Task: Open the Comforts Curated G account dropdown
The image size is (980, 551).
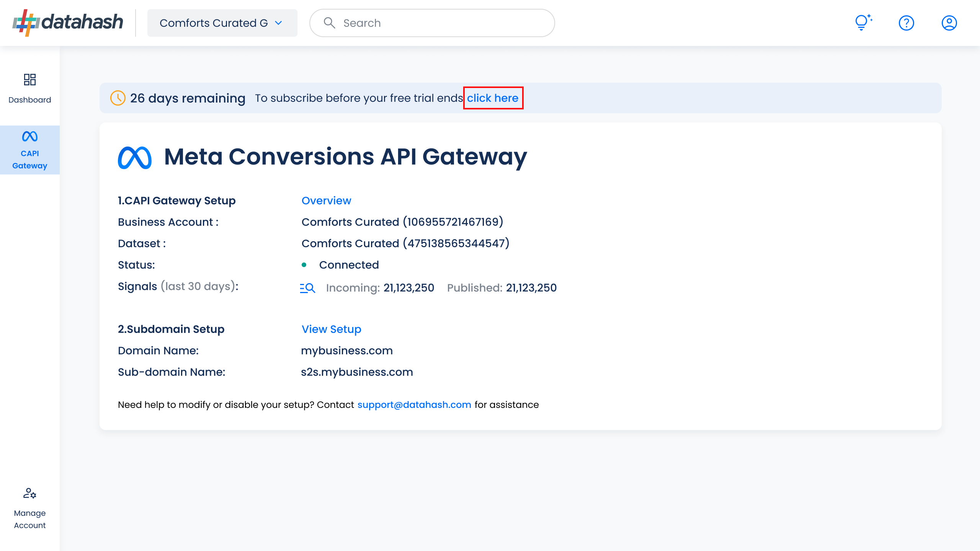Action: coord(222,23)
